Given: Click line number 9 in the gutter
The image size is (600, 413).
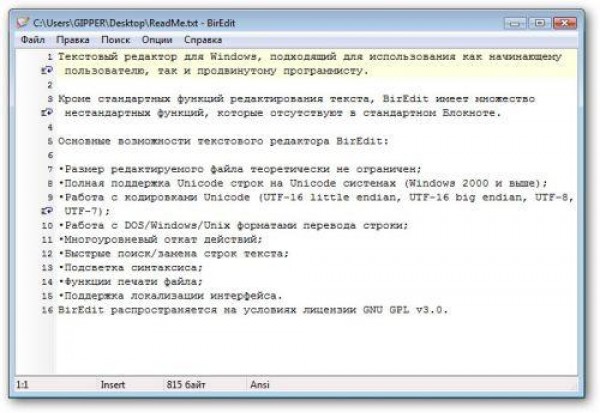Looking at the screenshot, I should click(x=50, y=198).
